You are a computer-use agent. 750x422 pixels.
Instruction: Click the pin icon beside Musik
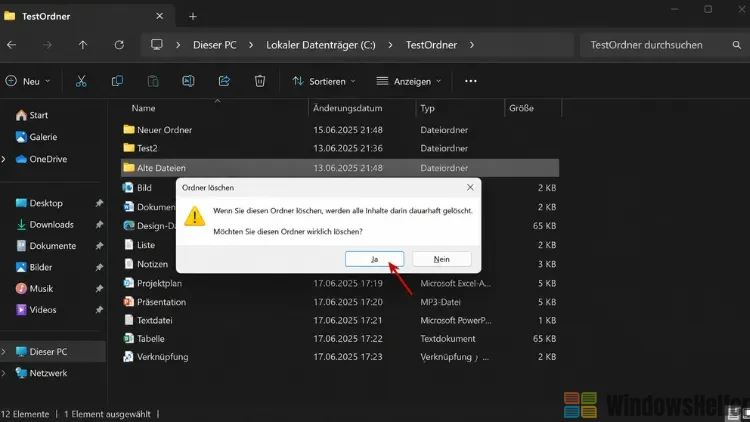[x=99, y=289]
